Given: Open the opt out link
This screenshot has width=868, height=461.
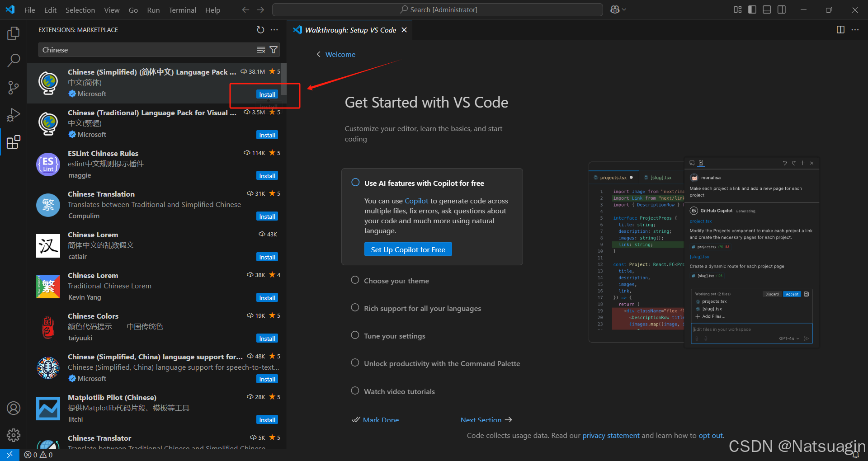Looking at the screenshot, I should click(x=711, y=435).
